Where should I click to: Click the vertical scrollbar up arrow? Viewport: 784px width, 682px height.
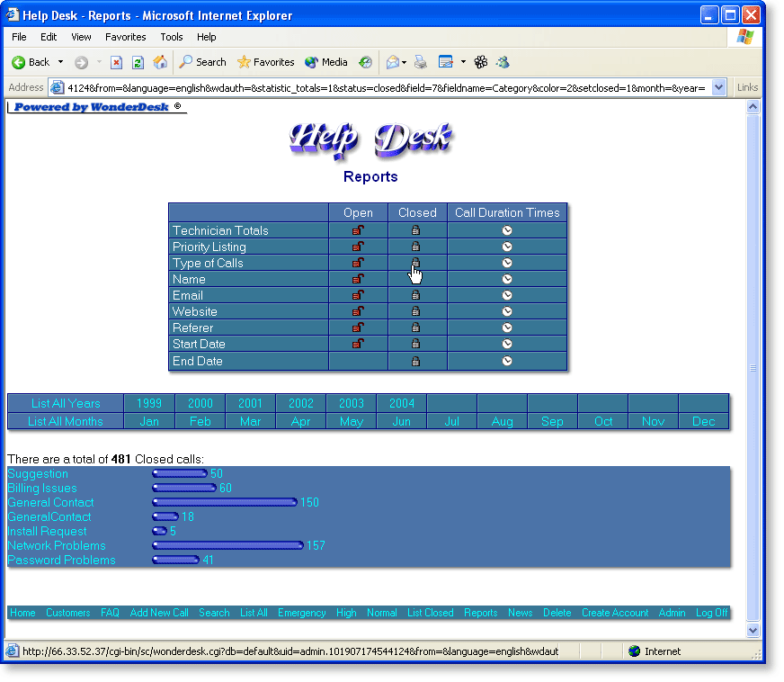(753, 106)
